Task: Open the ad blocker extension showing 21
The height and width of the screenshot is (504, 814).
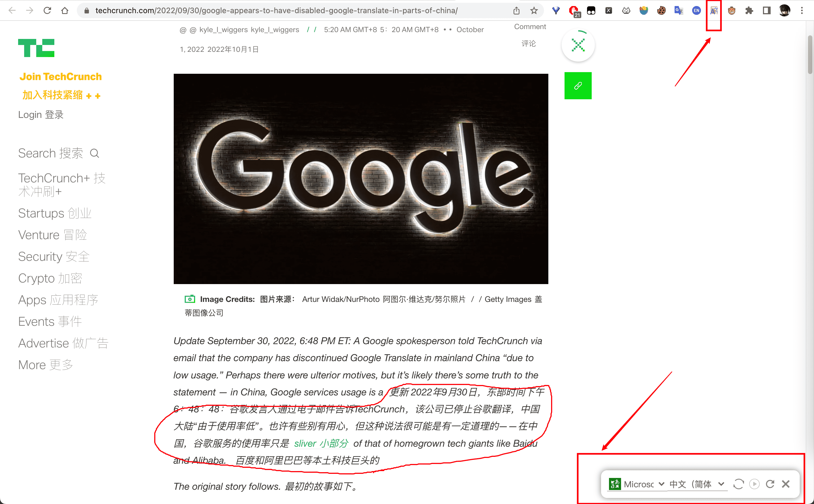Action: 574,11
